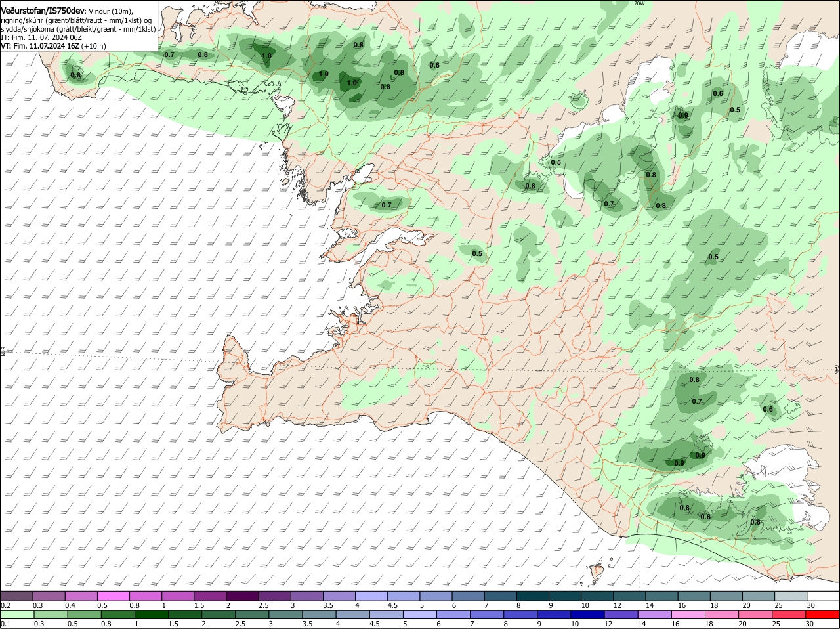Pick lower legend green swatch between 0.8 and 1
Viewport: 840px width, 629px height.
point(117,615)
